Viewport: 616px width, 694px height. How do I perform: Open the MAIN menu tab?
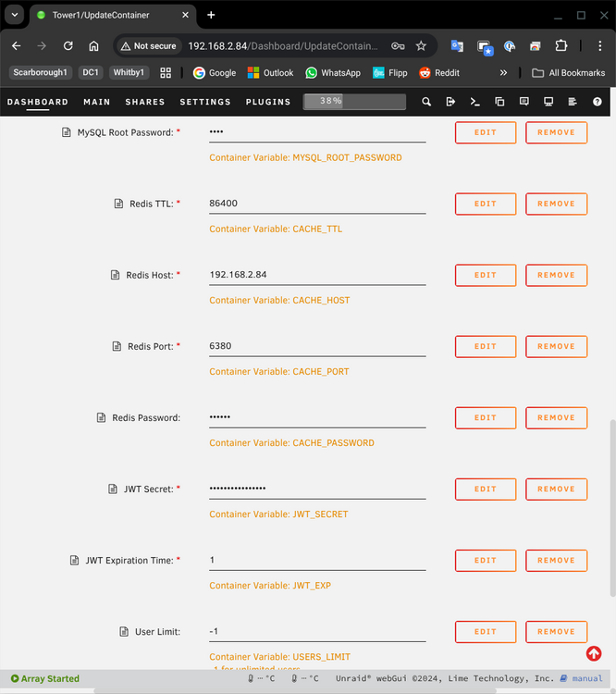pyautogui.click(x=97, y=102)
